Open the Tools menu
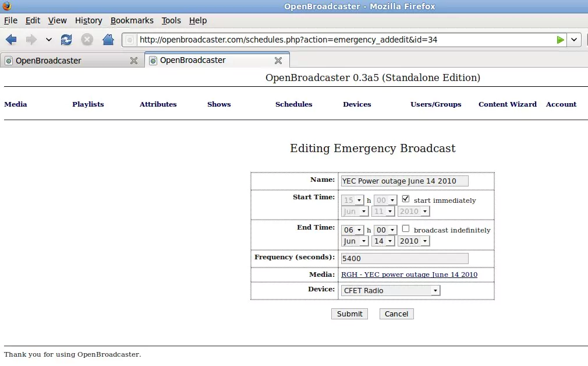Image resolution: width=588 pixels, height=366 pixels. coord(171,20)
